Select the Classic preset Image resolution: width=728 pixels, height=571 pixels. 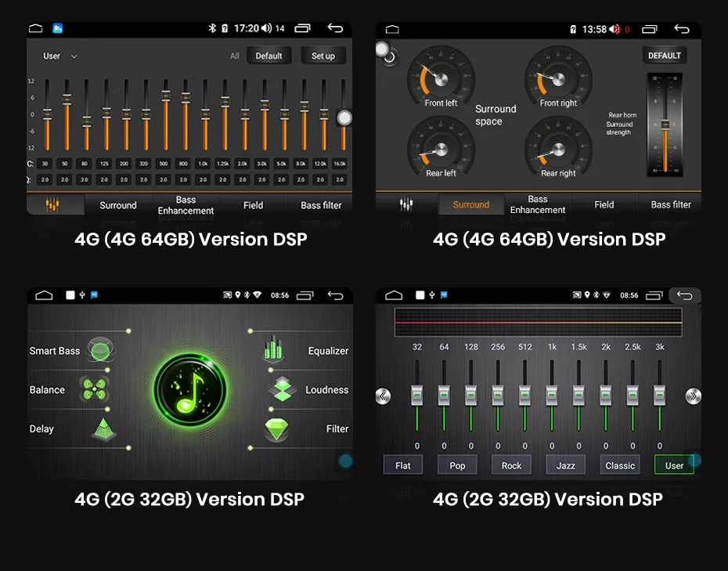[620, 465]
